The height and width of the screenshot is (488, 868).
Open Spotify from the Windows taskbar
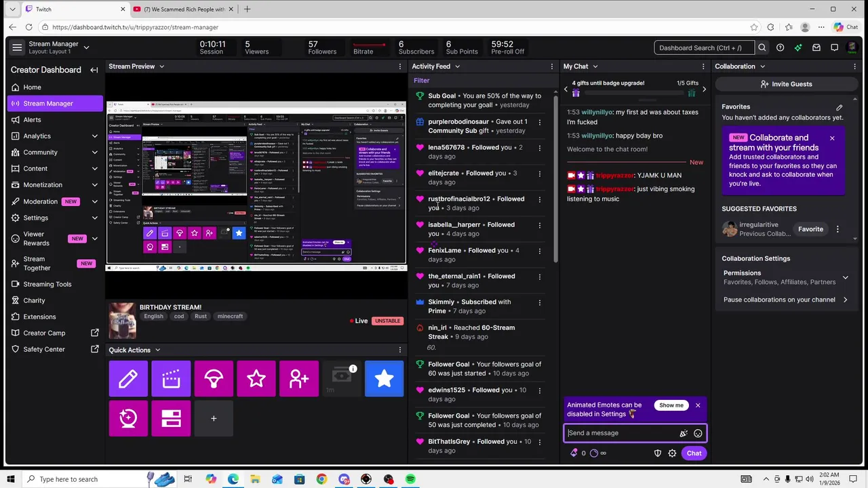(411, 479)
